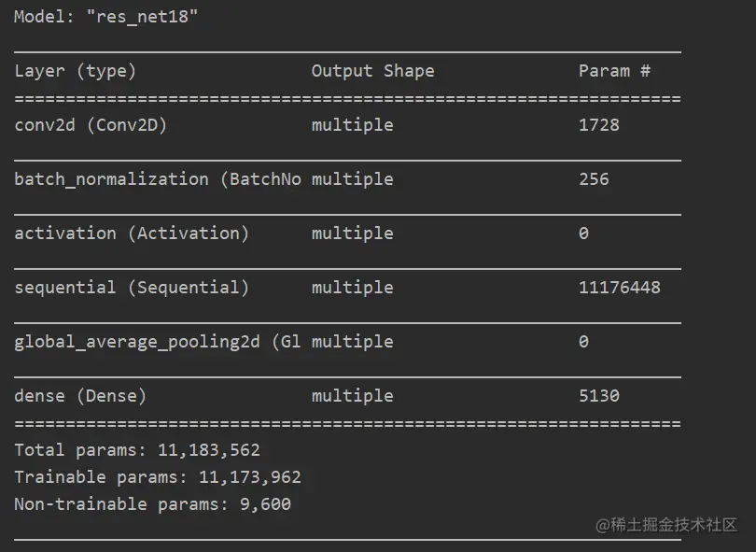Select the 11176448 parameter count
This screenshot has height=552, width=756.
(620, 288)
